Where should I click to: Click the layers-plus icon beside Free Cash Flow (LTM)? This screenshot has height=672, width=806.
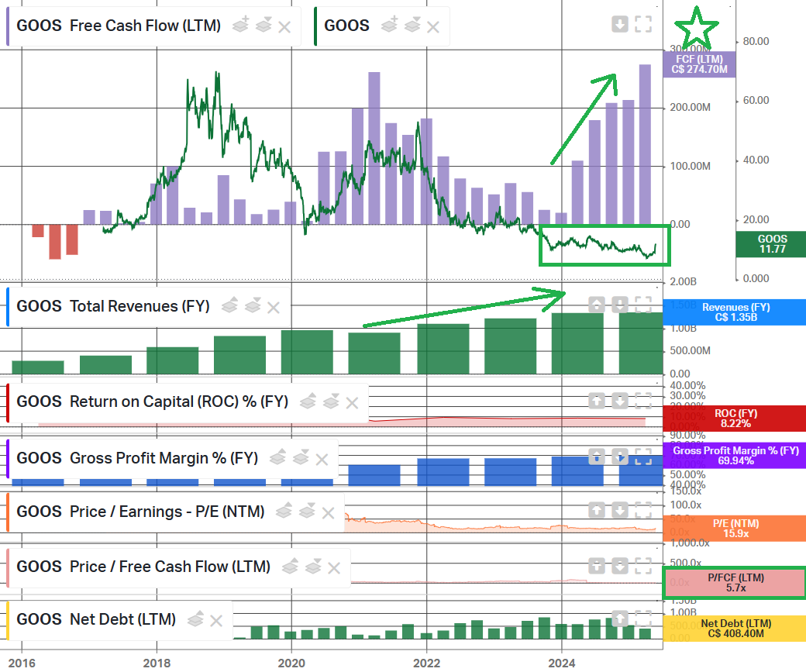click(240, 24)
